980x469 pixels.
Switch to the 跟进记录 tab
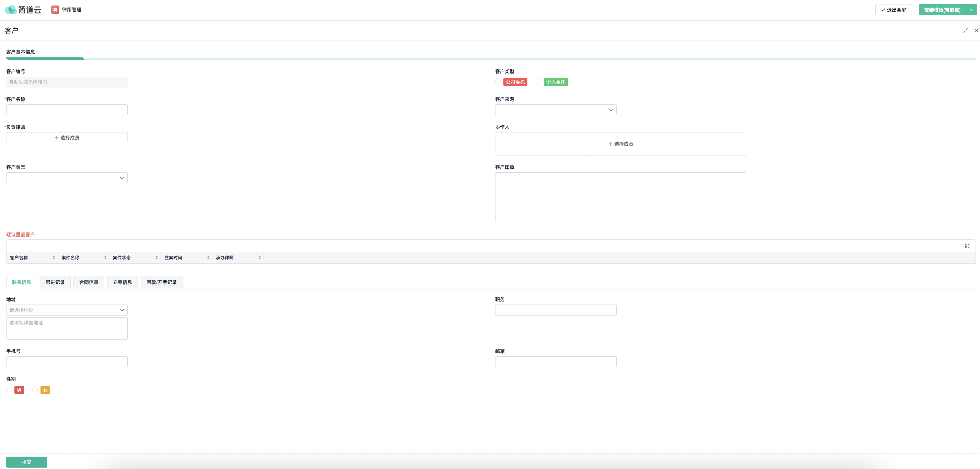55,282
